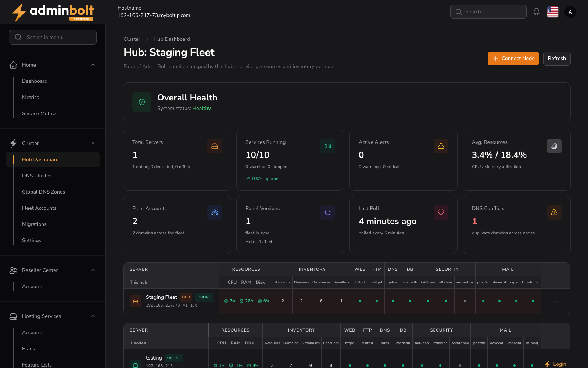
Task: Collapse the Reseller Center section
Action: (x=93, y=270)
